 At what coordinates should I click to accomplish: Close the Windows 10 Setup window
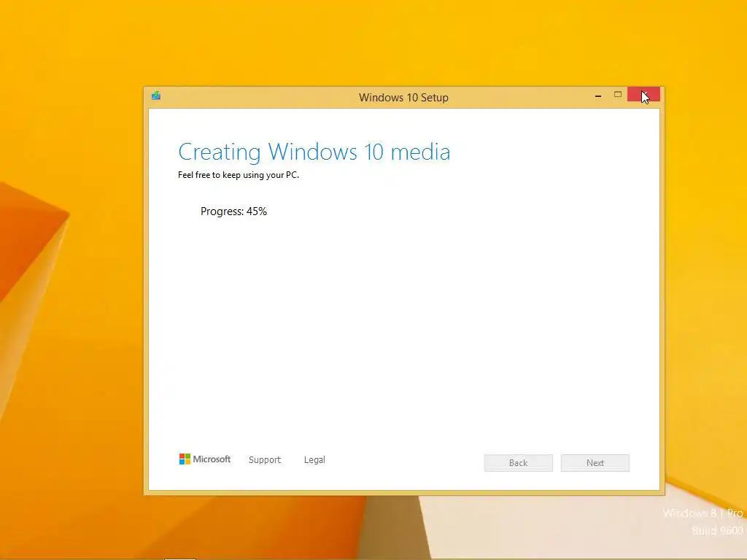[x=643, y=94]
